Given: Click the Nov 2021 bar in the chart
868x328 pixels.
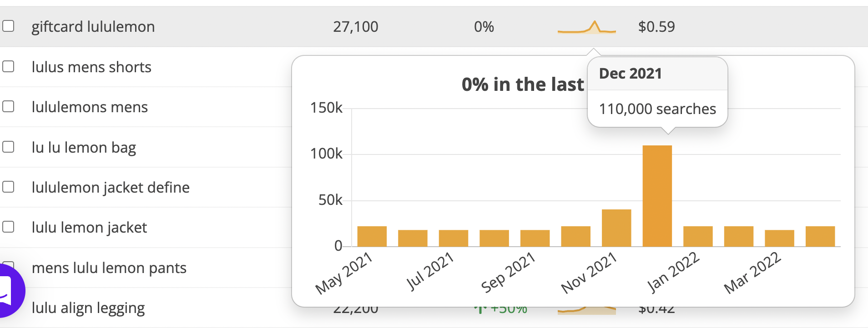Looking at the screenshot, I should [617, 227].
